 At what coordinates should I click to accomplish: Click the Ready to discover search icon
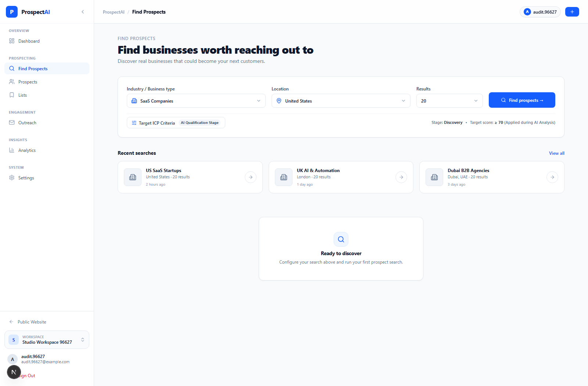point(341,239)
